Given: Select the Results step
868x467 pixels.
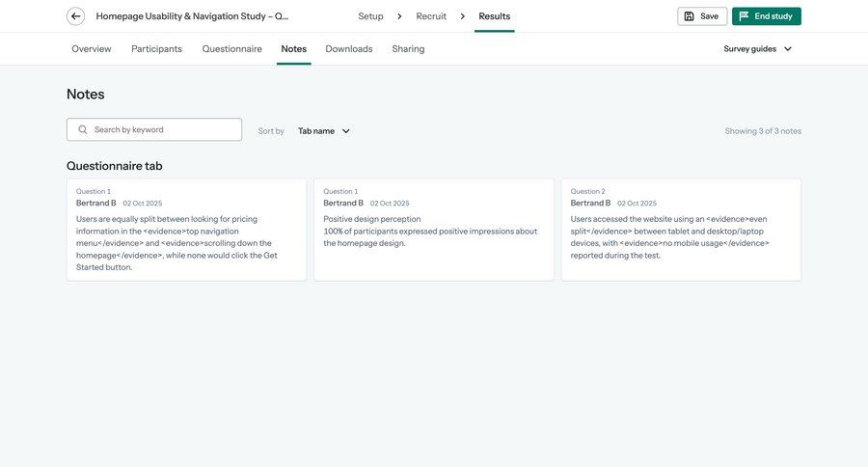Looking at the screenshot, I should (494, 16).
